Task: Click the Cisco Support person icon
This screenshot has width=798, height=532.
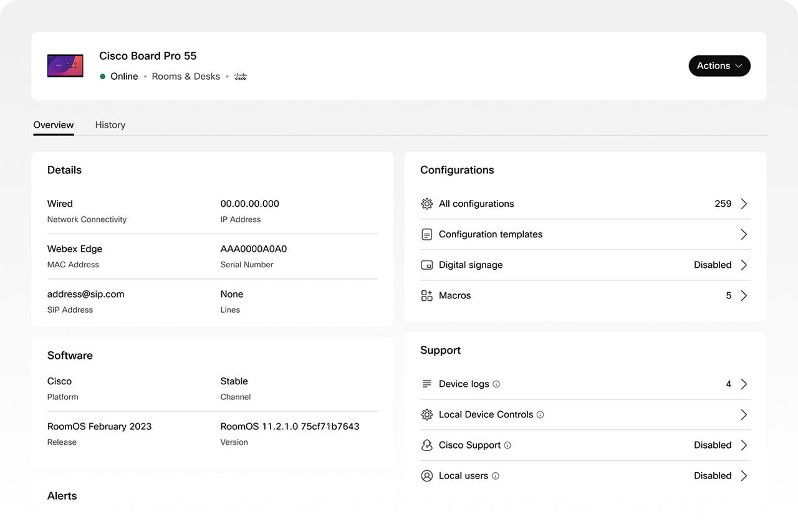Action: [426, 444]
